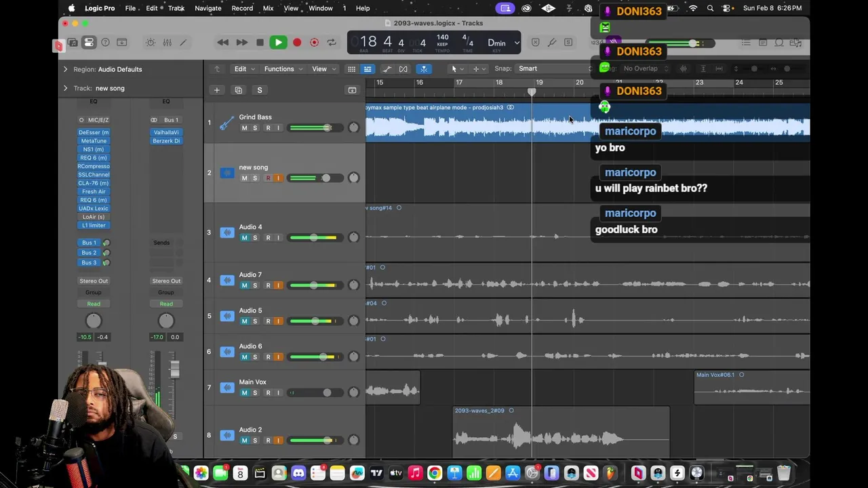Open the No Overlap drag dropdown

click(x=645, y=68)
